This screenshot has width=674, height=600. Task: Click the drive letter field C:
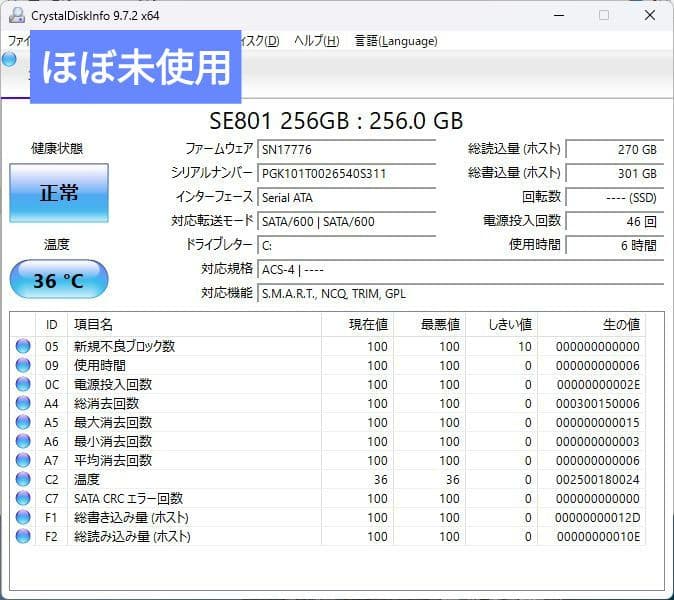click(x=346, y=246)
